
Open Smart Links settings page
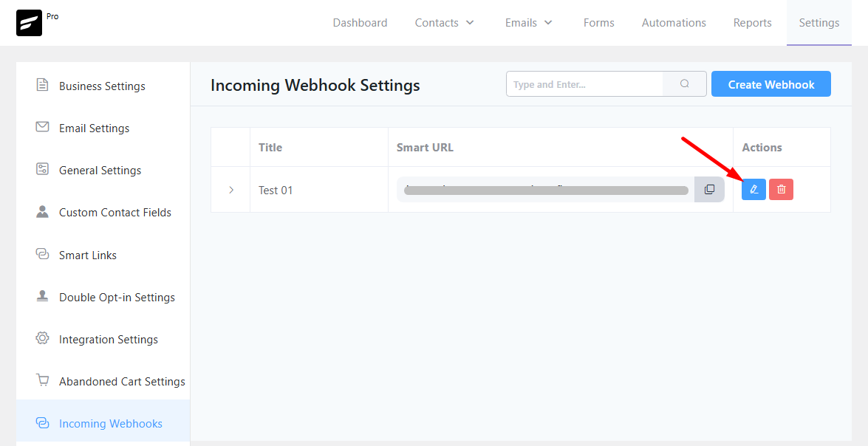coord(87,255)
